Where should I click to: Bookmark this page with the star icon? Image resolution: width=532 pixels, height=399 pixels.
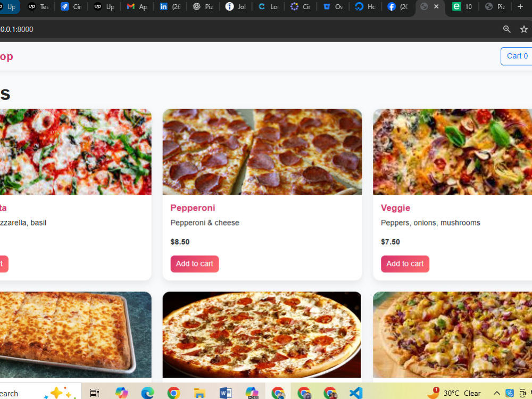[524, 29]
